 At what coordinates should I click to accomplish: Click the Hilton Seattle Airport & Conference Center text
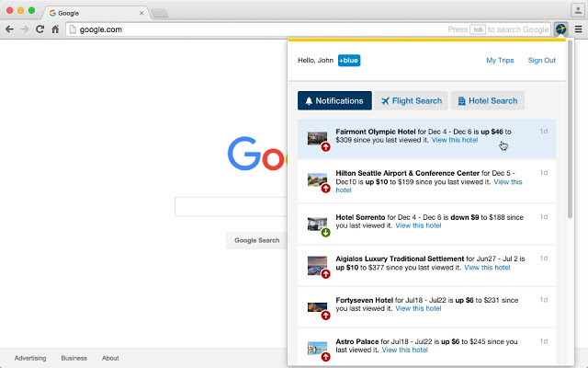pyautogui.click(x=407, y=173)
